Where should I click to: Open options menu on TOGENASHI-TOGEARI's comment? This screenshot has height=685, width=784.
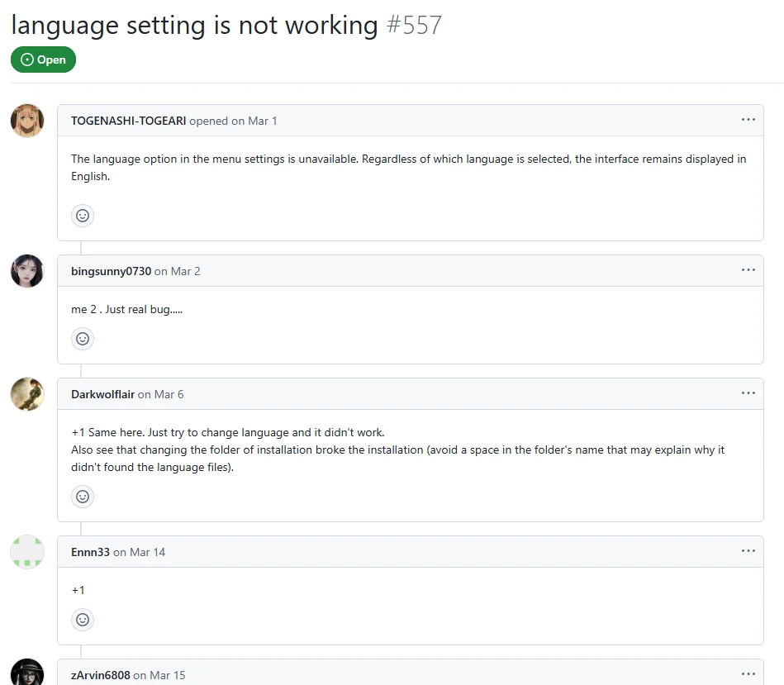tap(748, 120)
